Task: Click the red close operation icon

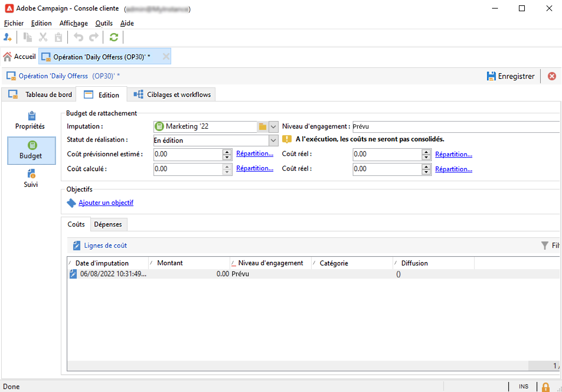Action: 552,76
